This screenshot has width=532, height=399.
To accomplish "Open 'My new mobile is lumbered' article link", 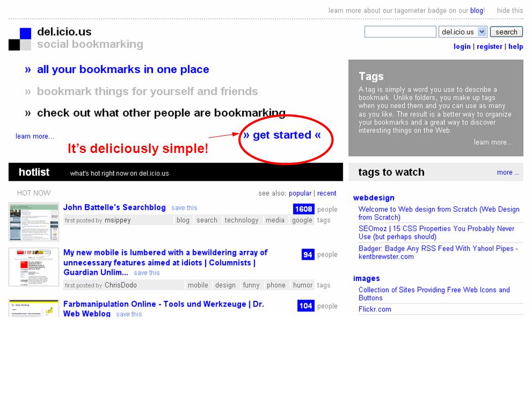I will click(x=165, y=262).
